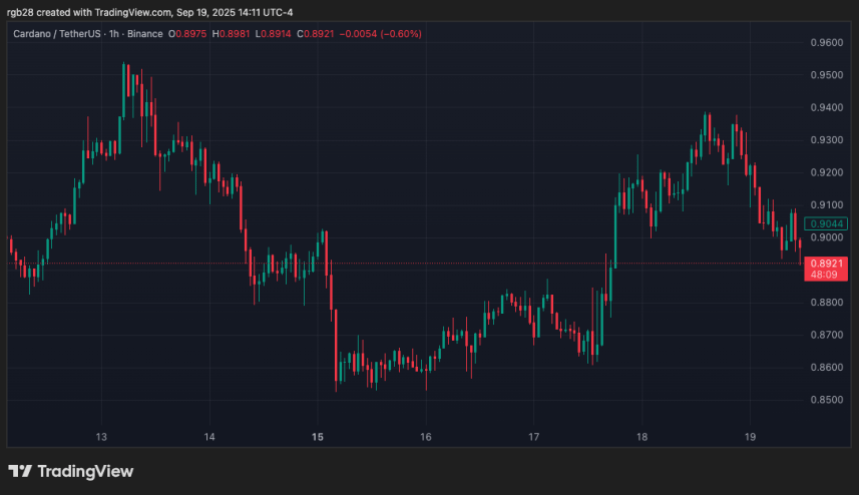Image resolution: width=859 pixels, height=495 pixels.
Task: Click the 0.8500 price scale label
Action: [827, 400]
